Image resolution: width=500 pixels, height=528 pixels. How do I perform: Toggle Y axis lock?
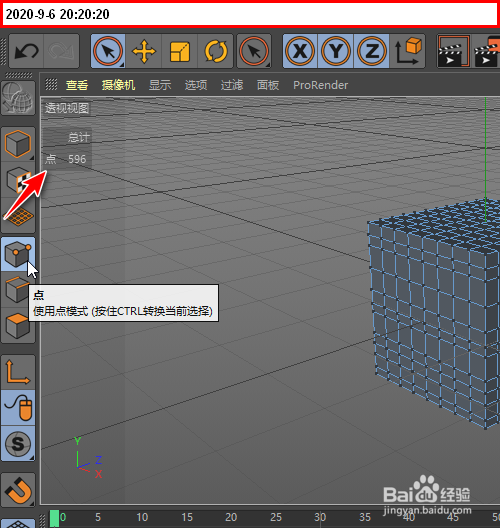tap(336, 52)
